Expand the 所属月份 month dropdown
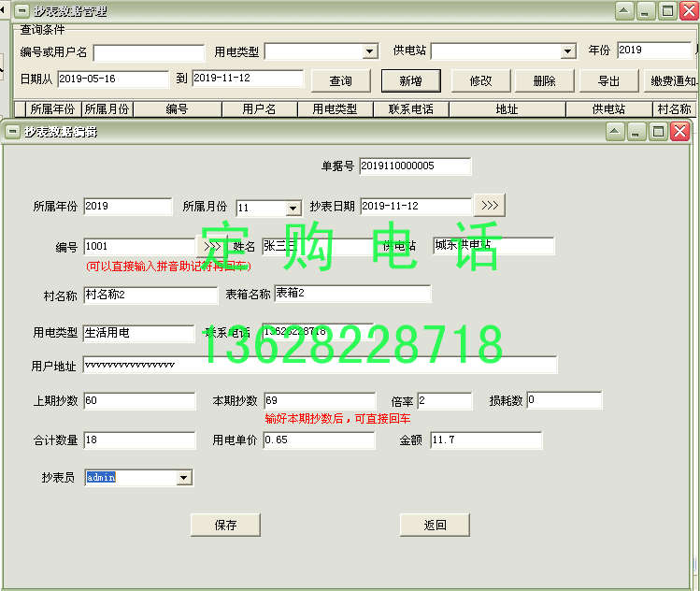Image resolution: width=700 pixels, height=591 pixels. point(293,208)
